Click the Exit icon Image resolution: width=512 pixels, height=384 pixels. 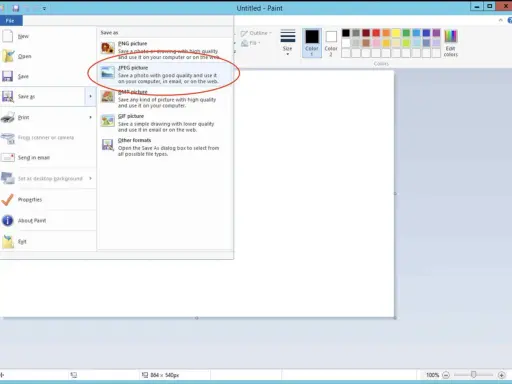tap(8, 242)
